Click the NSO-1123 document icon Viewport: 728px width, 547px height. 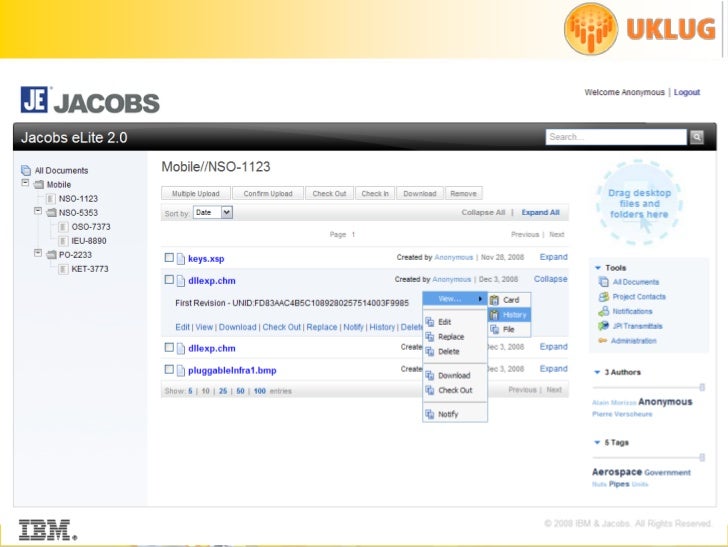(x=51, y=199)
